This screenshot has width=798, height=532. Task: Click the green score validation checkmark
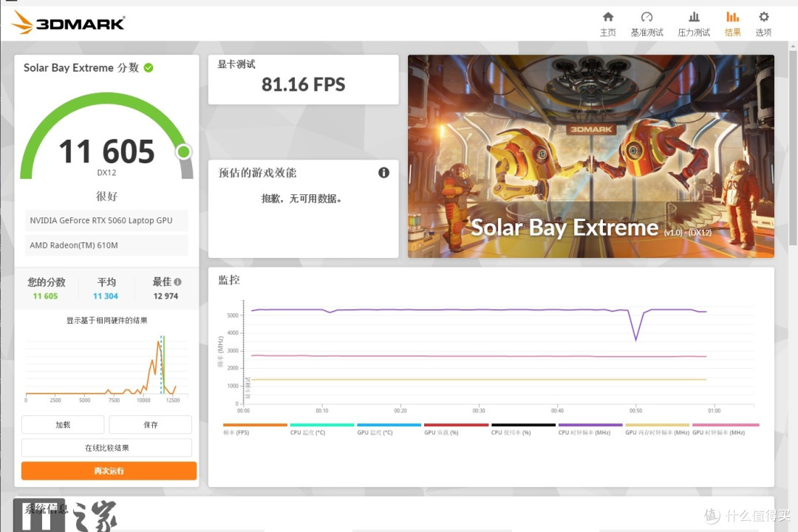tap(149, 68)
